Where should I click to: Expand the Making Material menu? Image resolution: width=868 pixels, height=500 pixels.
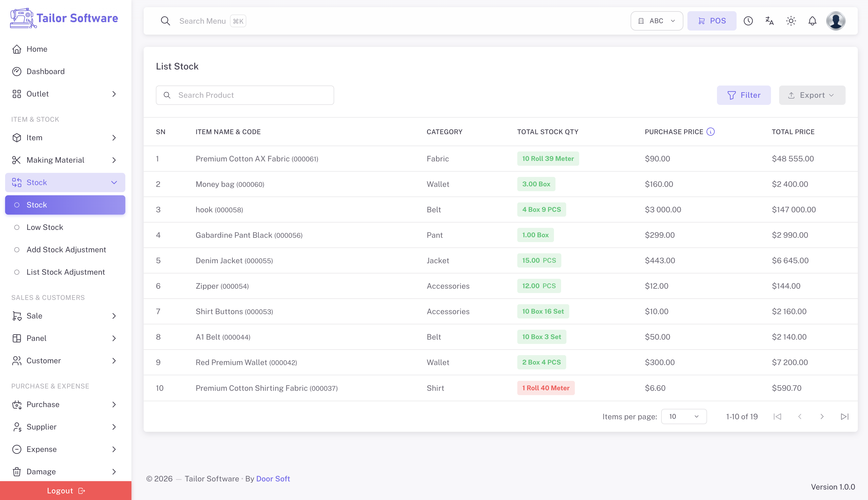[65, 160]
